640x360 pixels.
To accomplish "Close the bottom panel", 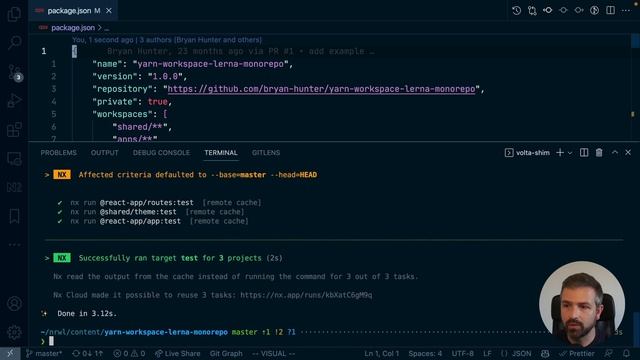I will [628, 152].
